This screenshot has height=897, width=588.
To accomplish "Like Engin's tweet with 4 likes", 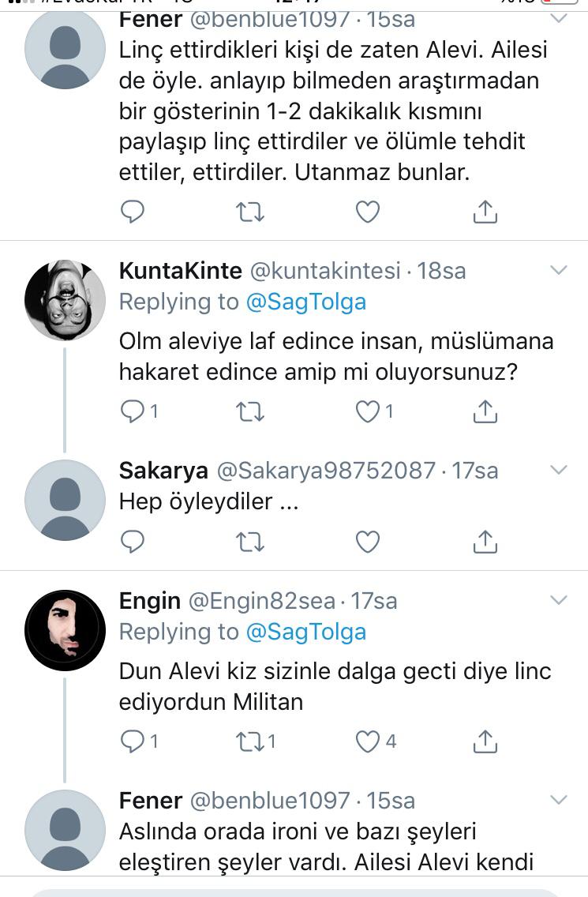I will 367,741.
